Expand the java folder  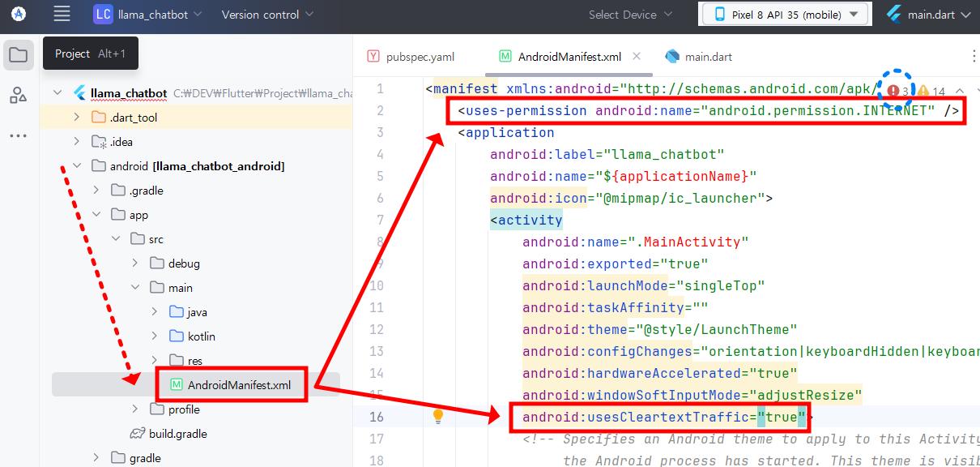[155, 312]
